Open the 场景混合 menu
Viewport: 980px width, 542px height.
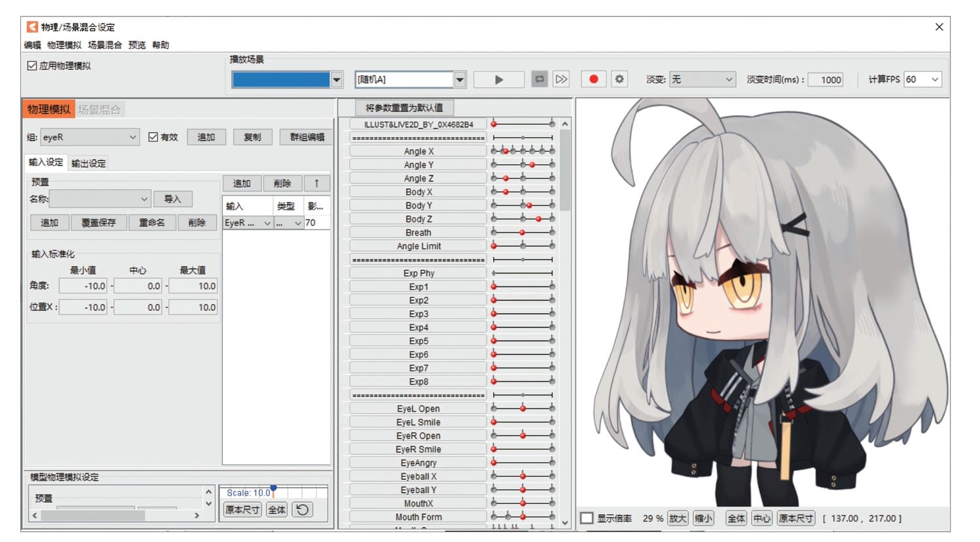coord(105,45)
